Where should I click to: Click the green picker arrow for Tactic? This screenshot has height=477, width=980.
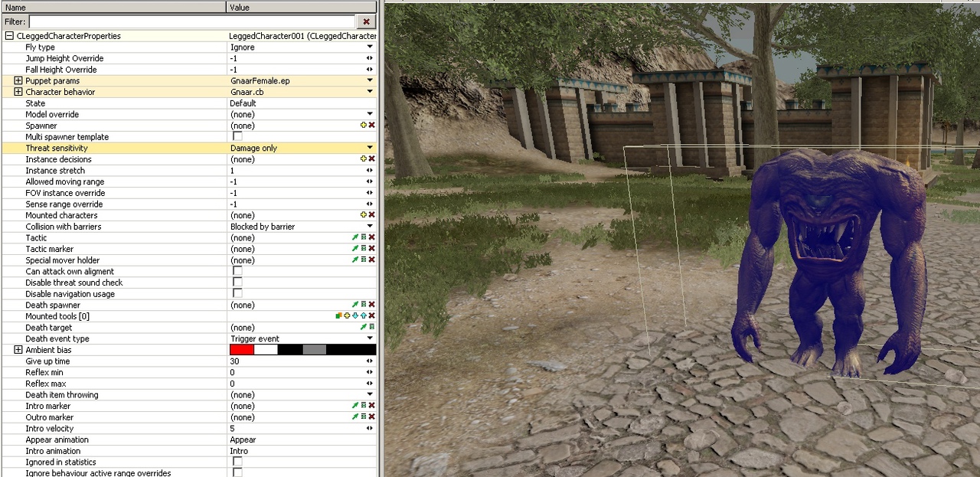pos(355,237)
